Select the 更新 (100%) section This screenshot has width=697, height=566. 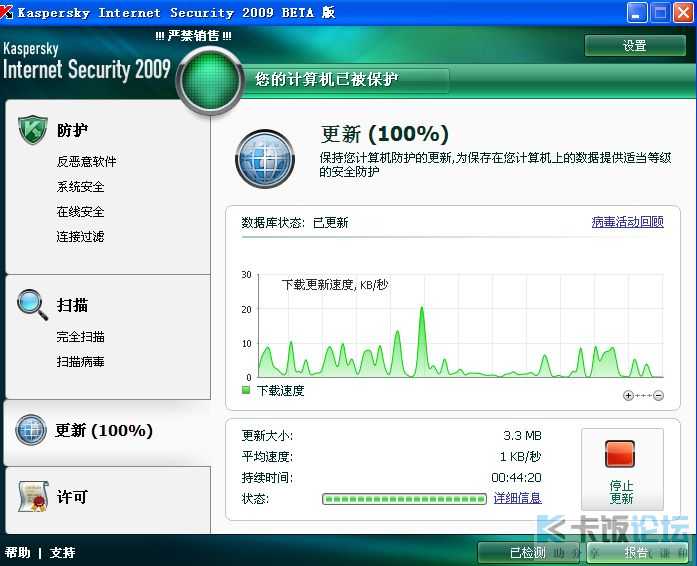click(x=104, y=430)
